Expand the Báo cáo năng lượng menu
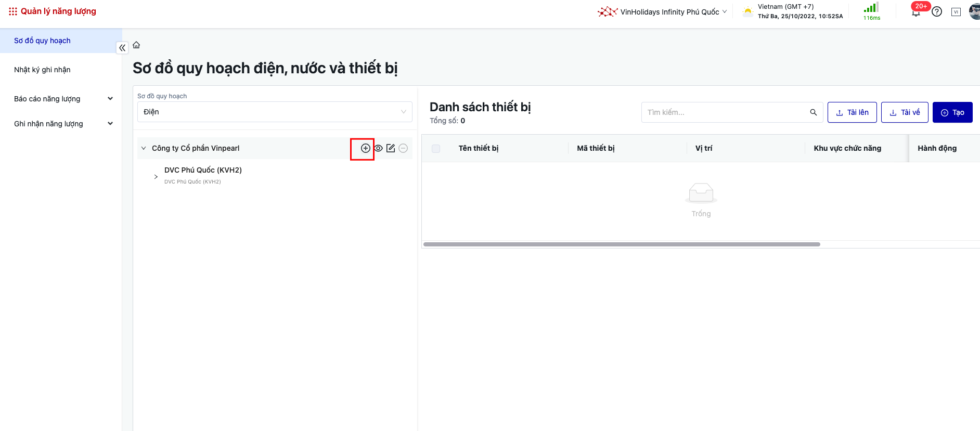The height and width of the screenshot is (431, 980). point(63,99)
